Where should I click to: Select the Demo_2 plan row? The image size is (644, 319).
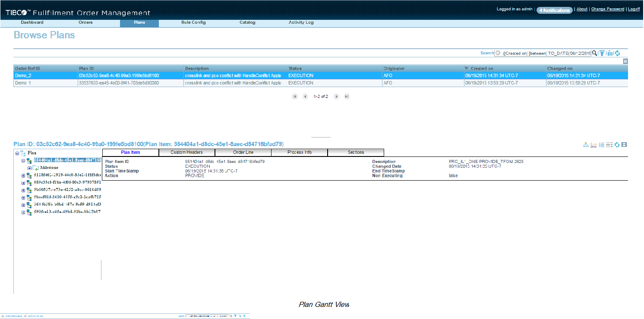(x=321, y=75)
